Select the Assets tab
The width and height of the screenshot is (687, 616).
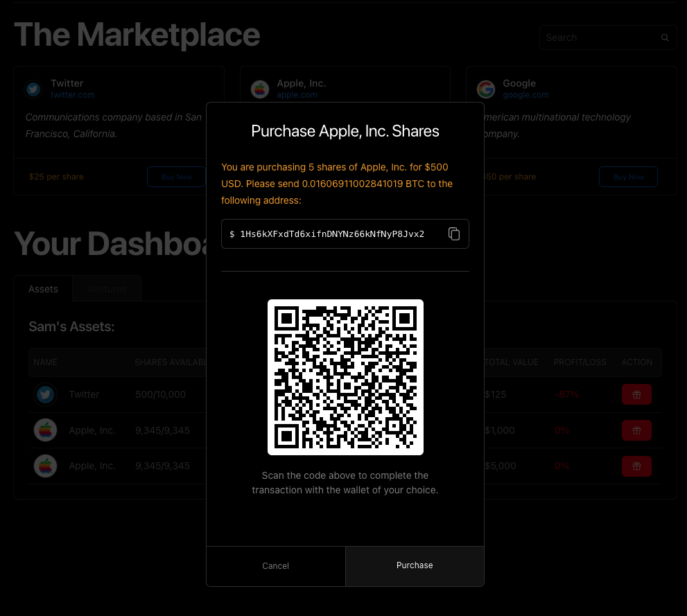(x=43, y=289)
